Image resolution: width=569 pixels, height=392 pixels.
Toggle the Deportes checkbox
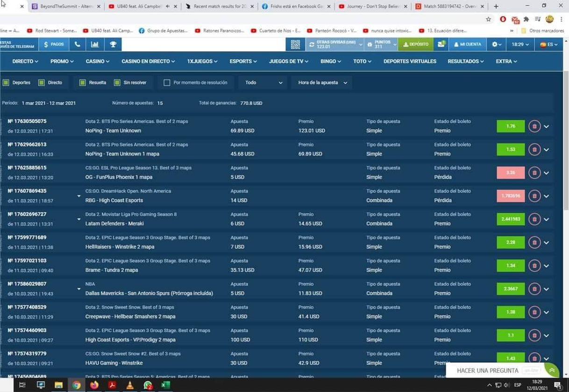click(6, 83)
